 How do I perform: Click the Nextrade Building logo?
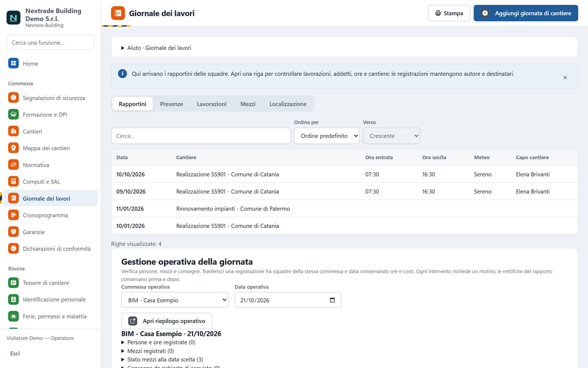point(14,17)
